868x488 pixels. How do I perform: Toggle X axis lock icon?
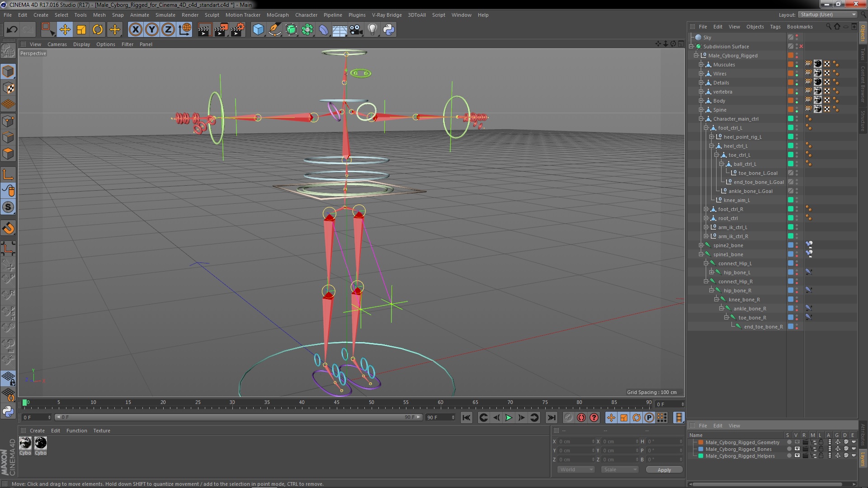(135, 30)
